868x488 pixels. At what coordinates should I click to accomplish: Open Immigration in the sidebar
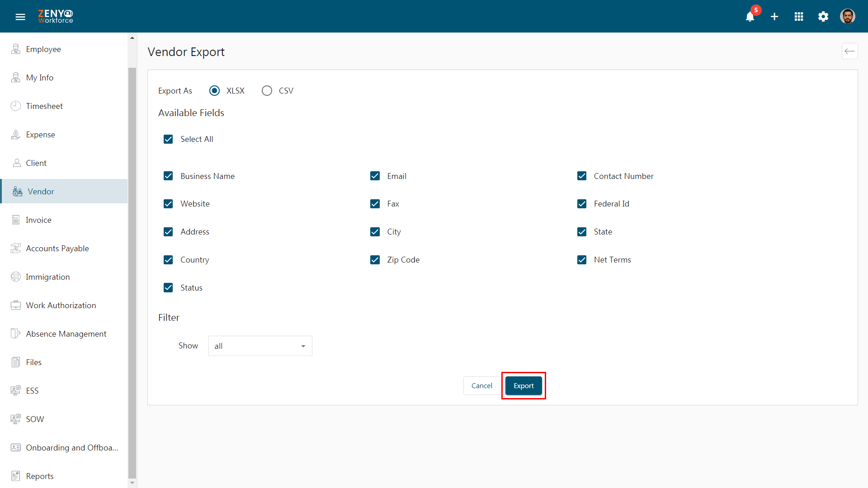[x=64, y=277]
